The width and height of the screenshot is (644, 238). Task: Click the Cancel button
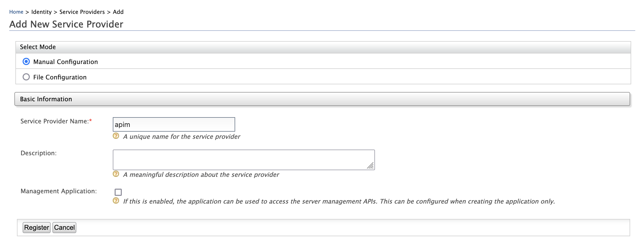[64, 227]
